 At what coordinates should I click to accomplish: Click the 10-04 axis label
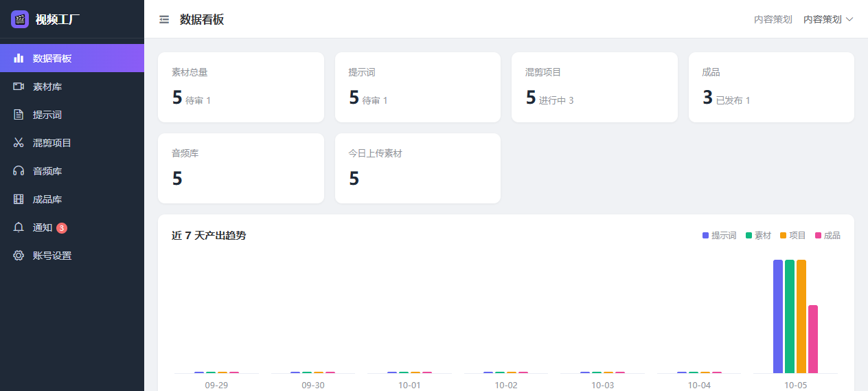point(699,385)
